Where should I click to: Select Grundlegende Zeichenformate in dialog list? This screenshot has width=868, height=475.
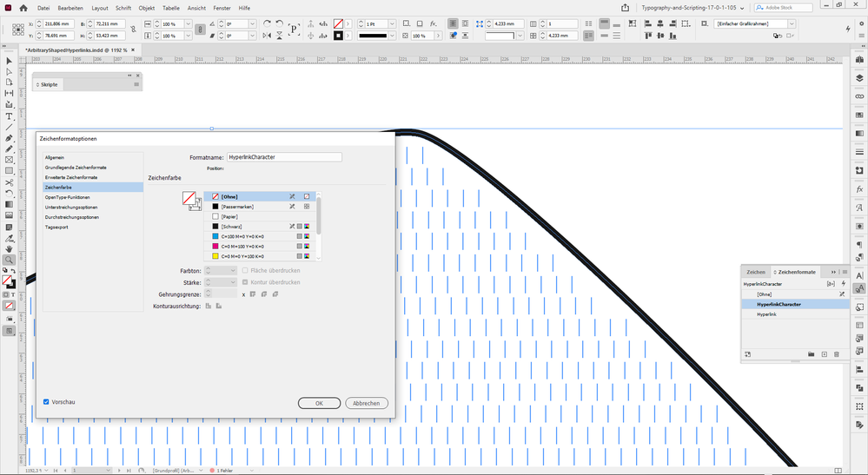[76, 168]
